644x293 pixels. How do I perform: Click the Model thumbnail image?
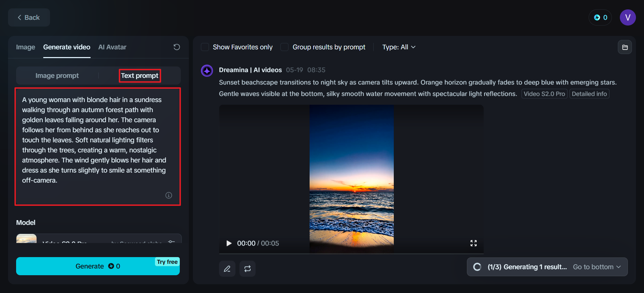click(26, 239)
